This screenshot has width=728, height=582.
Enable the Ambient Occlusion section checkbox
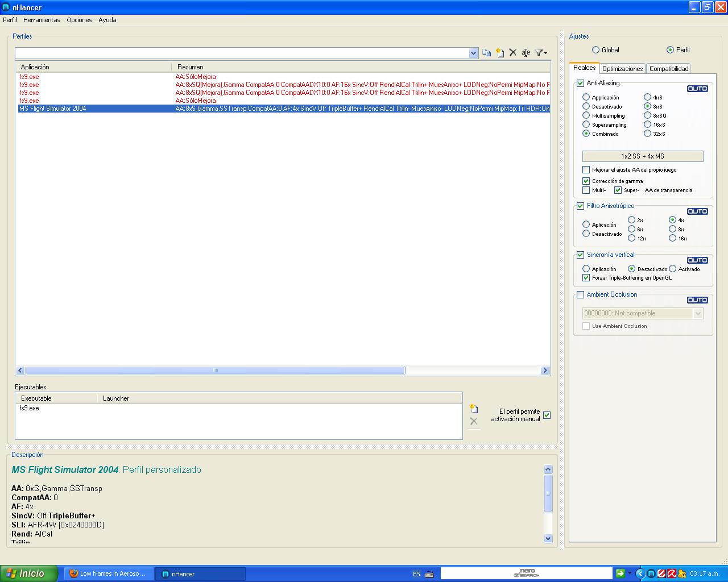[580, 294]
